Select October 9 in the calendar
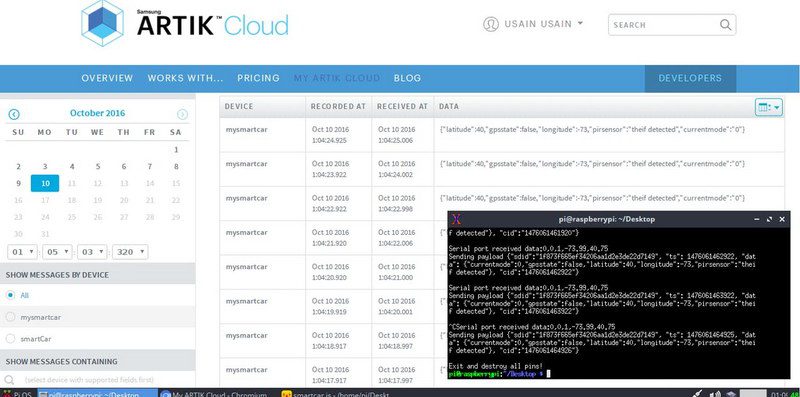Image resolution: width=800 pixels, height=397 pixels. (18, 183)
